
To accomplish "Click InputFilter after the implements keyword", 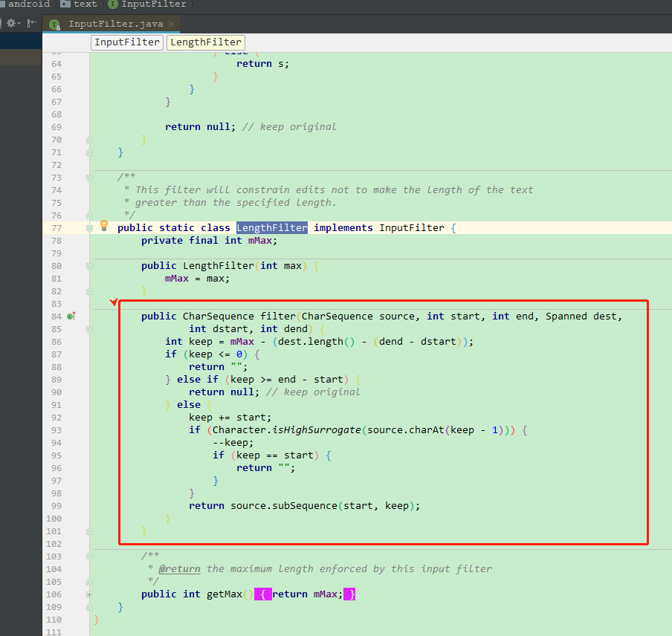I will [x=411, y=228].
